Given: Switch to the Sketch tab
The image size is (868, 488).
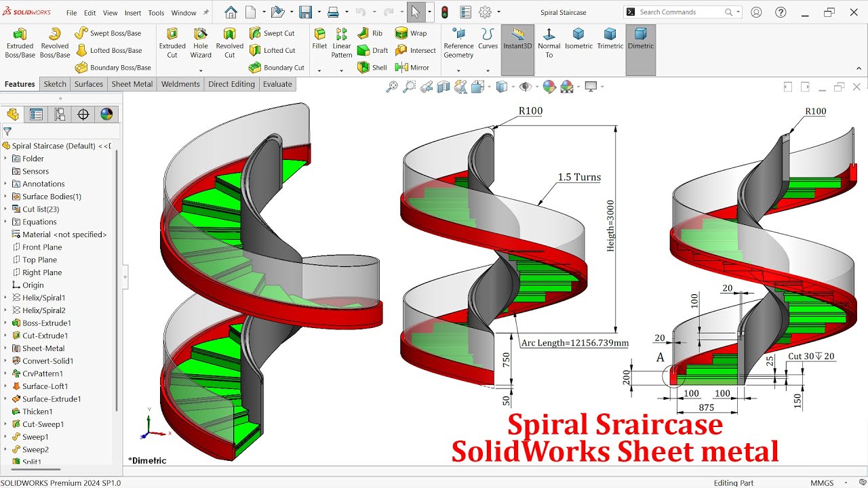Looking at the screenshot, I should point(55,84).
